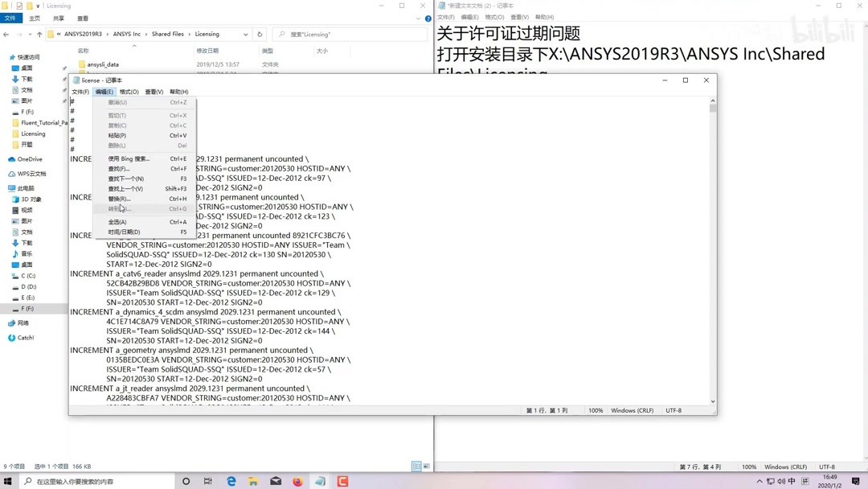This screenshot has width=868, height=489.
Task: Open the Mail app from the taskbar
Action: [276, 482]
